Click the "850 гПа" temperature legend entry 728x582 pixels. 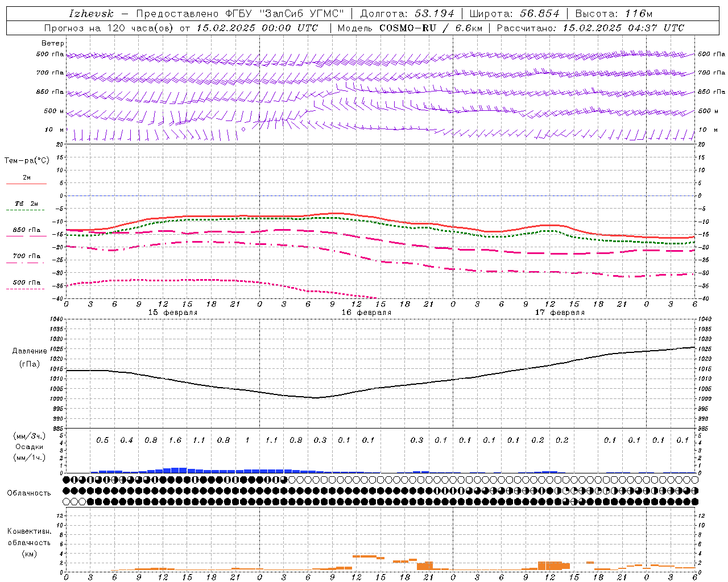[27, 230]
